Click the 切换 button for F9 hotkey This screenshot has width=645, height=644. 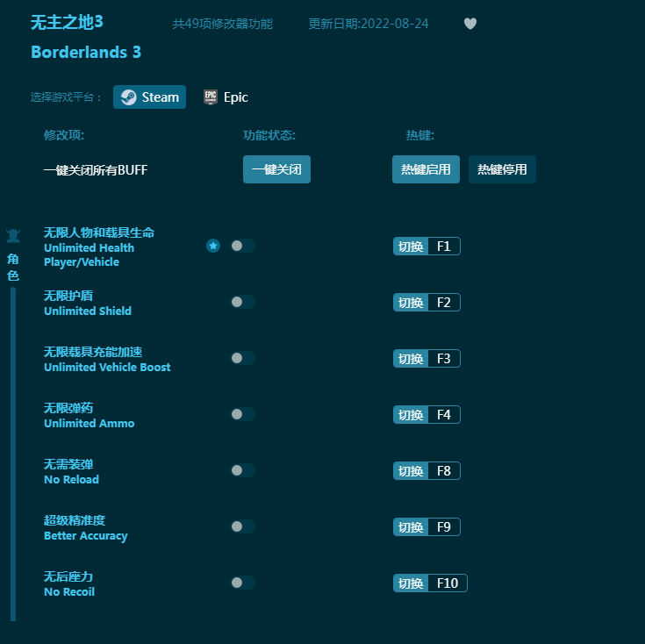411,526
